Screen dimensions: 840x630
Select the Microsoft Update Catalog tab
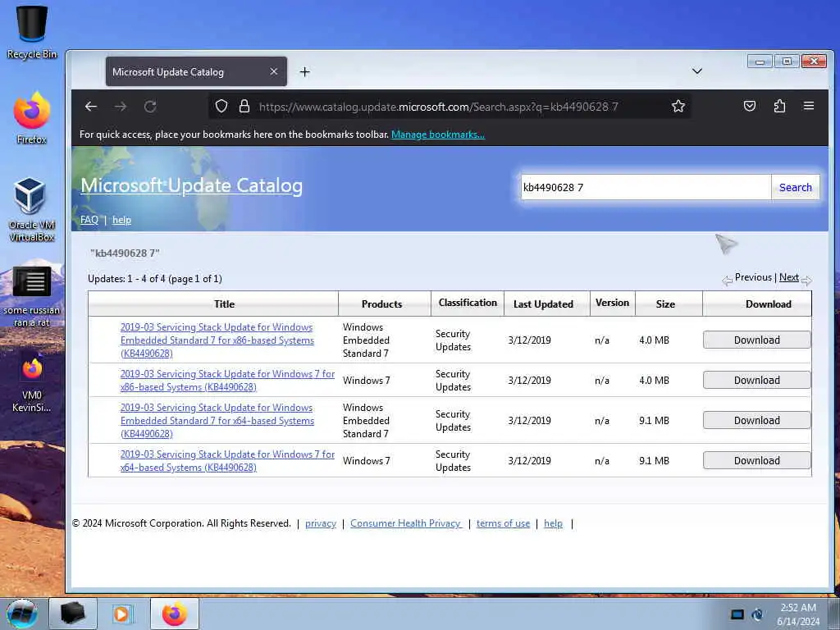pos(196,72)
